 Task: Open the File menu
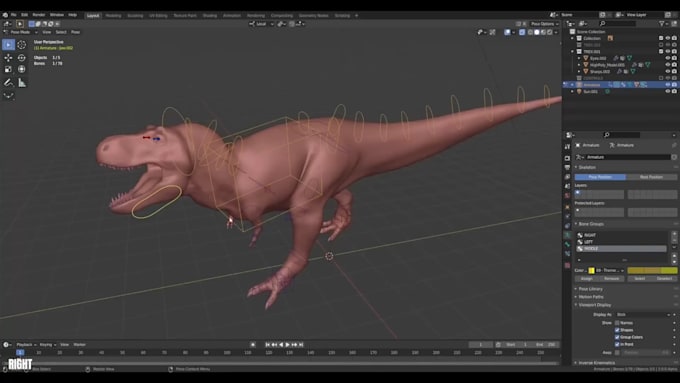[13, 15]
